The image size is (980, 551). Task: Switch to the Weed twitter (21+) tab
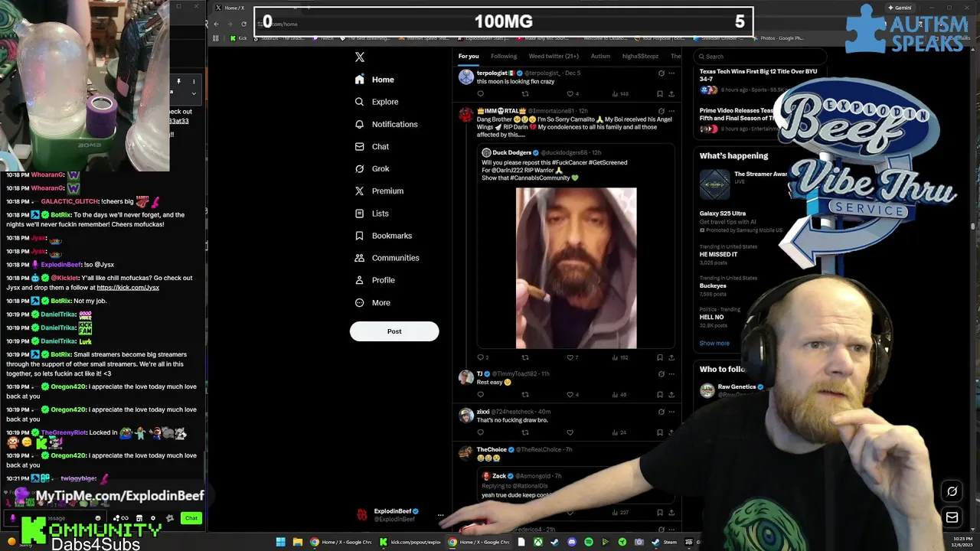pos(554,56)
